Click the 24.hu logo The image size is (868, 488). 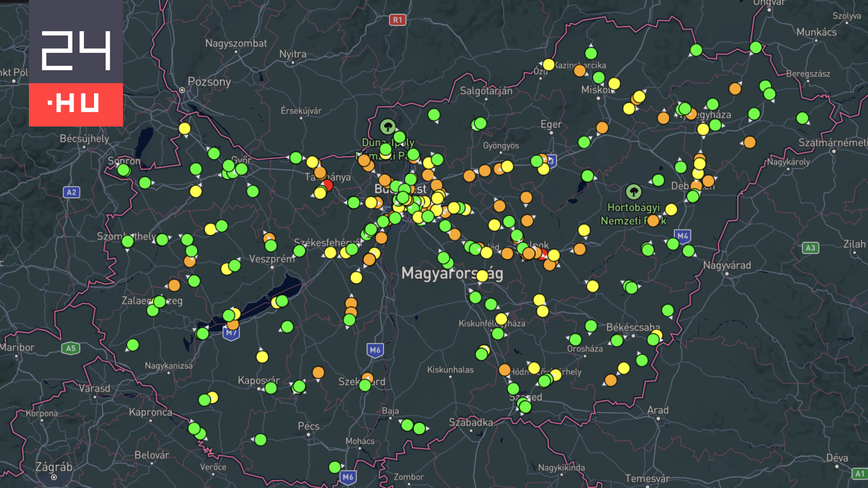click(x=76, y=63)
